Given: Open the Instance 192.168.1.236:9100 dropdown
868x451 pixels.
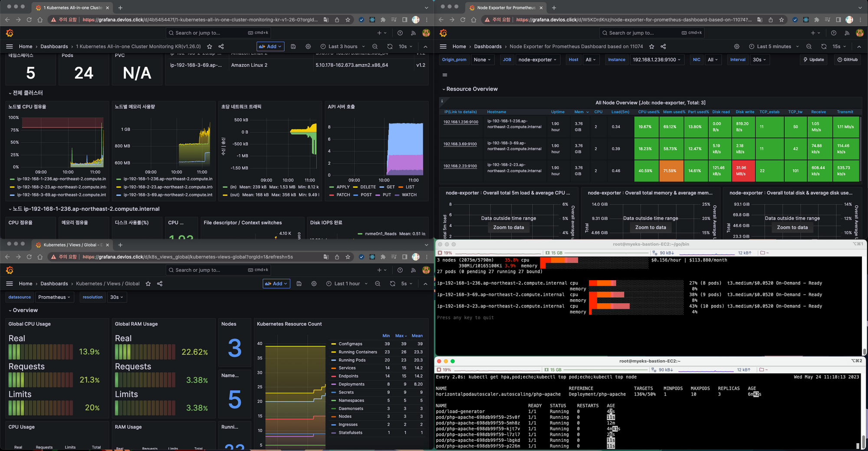Looking at the screenshot, I should 656,60.
